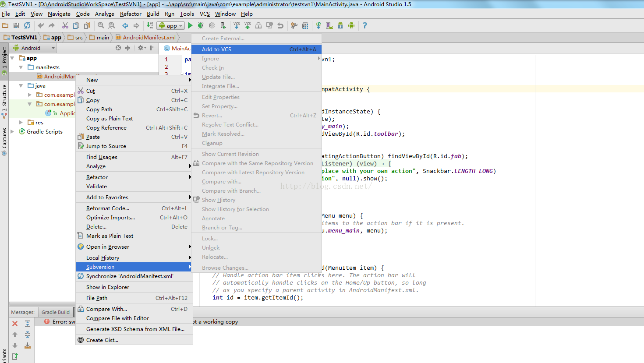Viewport: 644px width, 363px height.
Task: Click the Cut scissors toolbar icon
Action: (x=65, y=25)
